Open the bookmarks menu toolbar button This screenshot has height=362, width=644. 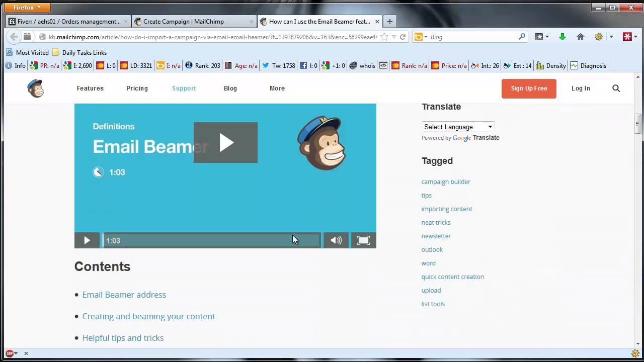point(541,37)
